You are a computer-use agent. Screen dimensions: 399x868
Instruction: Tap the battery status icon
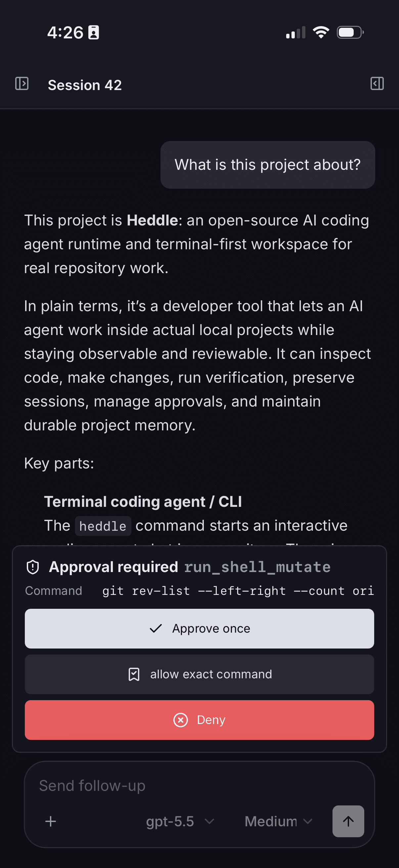tap(350, 32)
